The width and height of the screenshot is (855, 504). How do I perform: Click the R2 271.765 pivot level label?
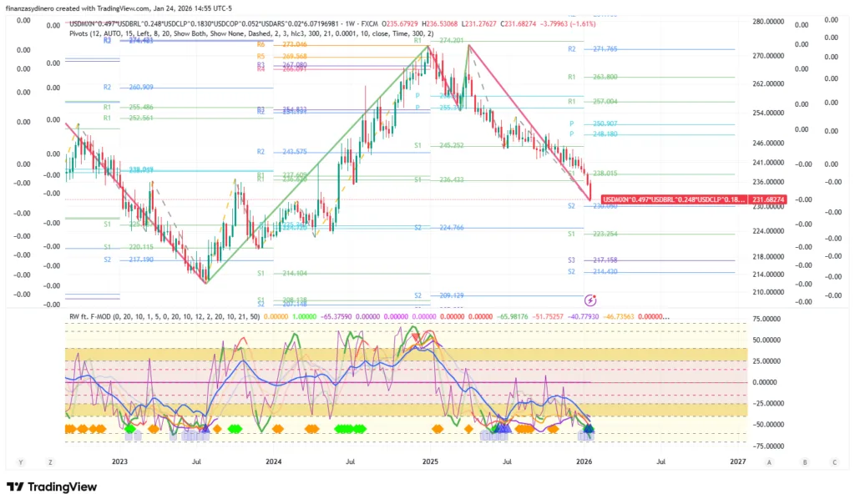(598, 50)
